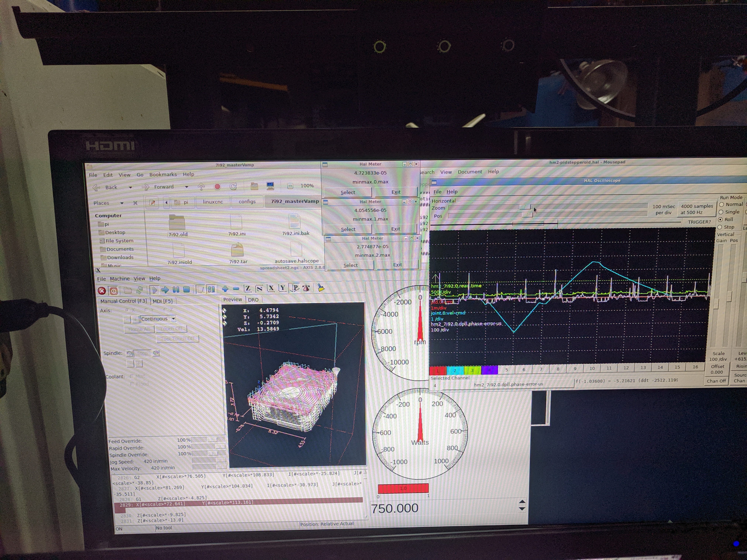This screenshot has width=747, height=560.
Task: Click Chan Off button in oscilloscope
Action: click(x=716, y=381)
